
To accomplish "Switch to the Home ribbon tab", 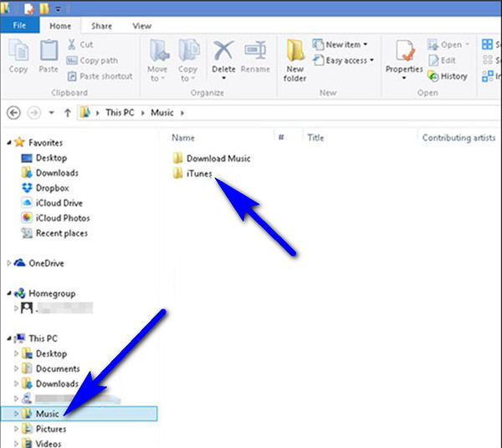I will tap(60, 26).
